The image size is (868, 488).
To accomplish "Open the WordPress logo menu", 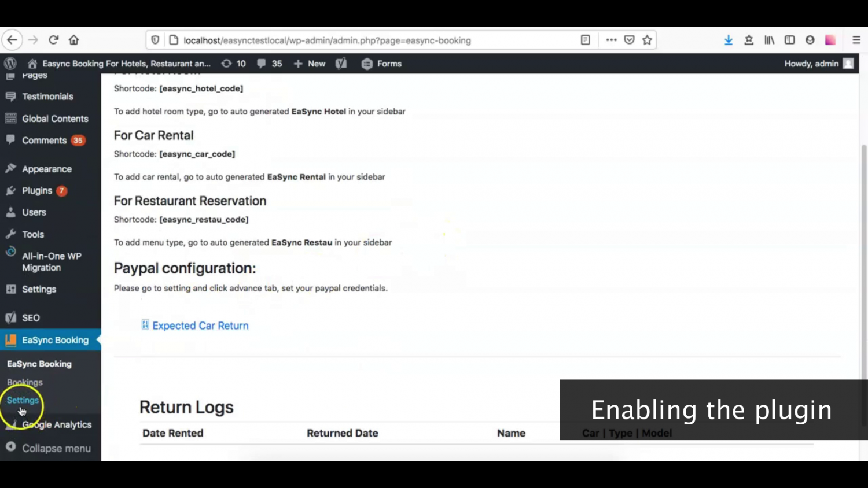I will (10, 64).
